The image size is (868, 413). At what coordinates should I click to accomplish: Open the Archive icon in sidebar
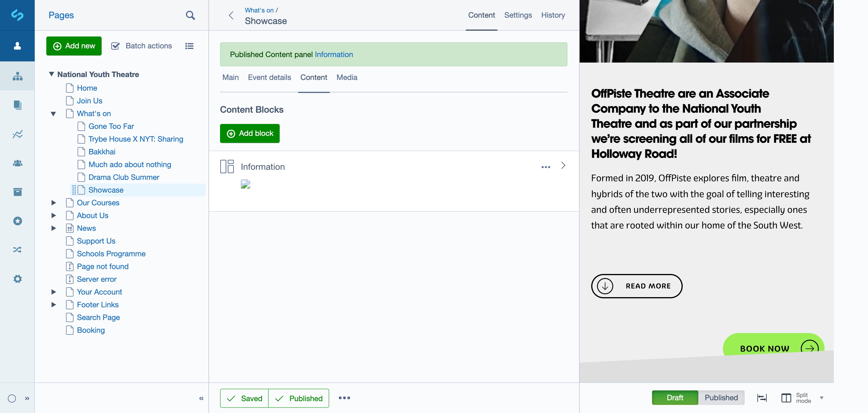pyautogui.click(x=17, y=192)
